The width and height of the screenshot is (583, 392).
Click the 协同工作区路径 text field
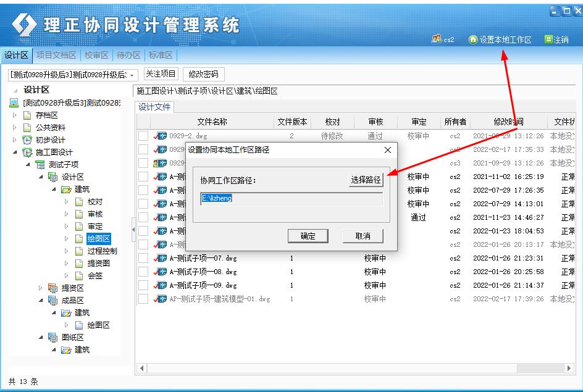pos(291,199)
